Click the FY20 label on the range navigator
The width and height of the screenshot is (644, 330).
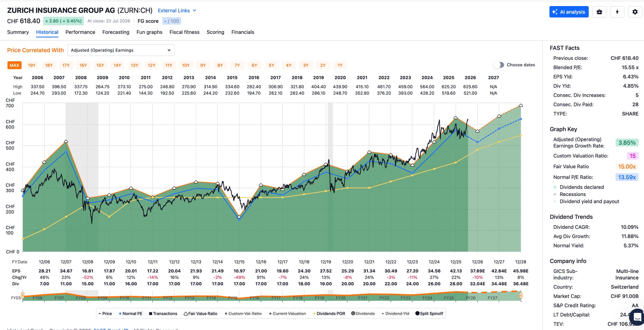tap(341, 298)
